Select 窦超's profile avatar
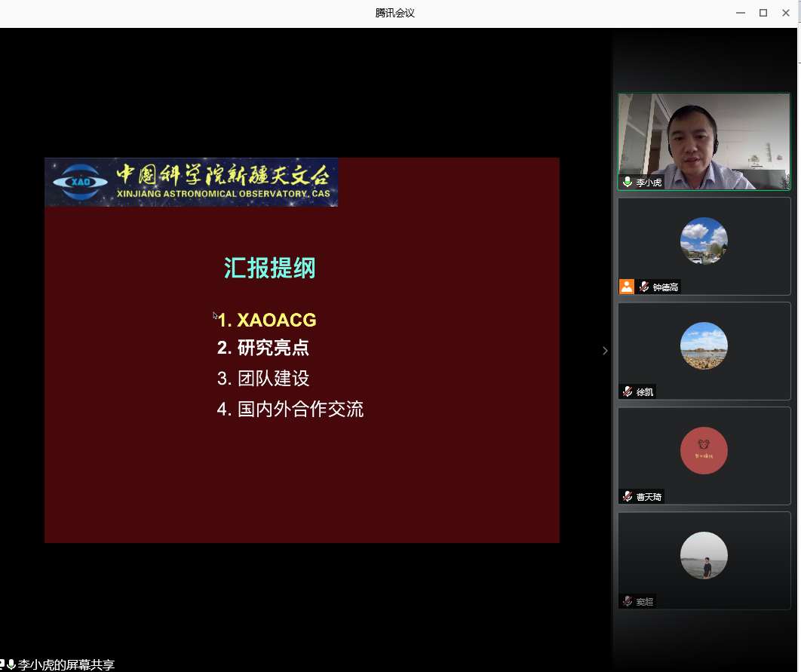 point(703,555)
